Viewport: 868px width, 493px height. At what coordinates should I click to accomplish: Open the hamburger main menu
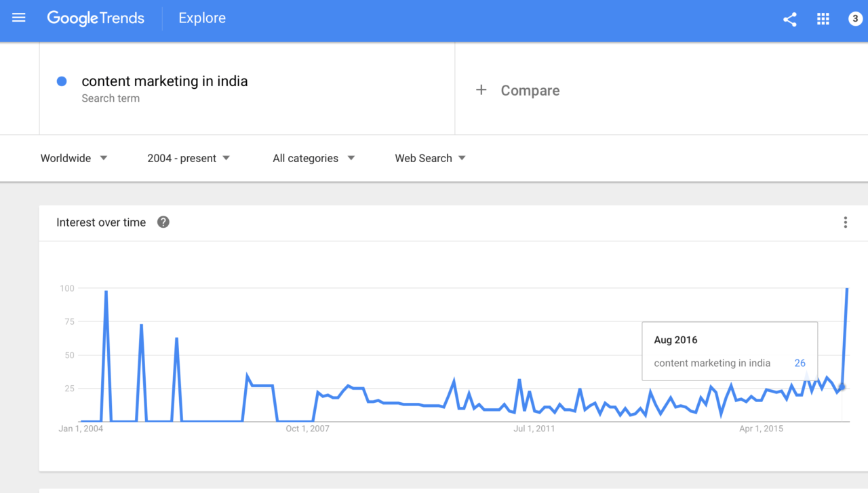click(x=19, y=18)
